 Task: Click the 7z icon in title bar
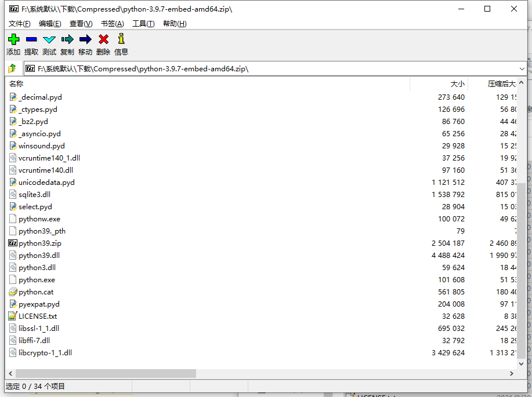14,9
